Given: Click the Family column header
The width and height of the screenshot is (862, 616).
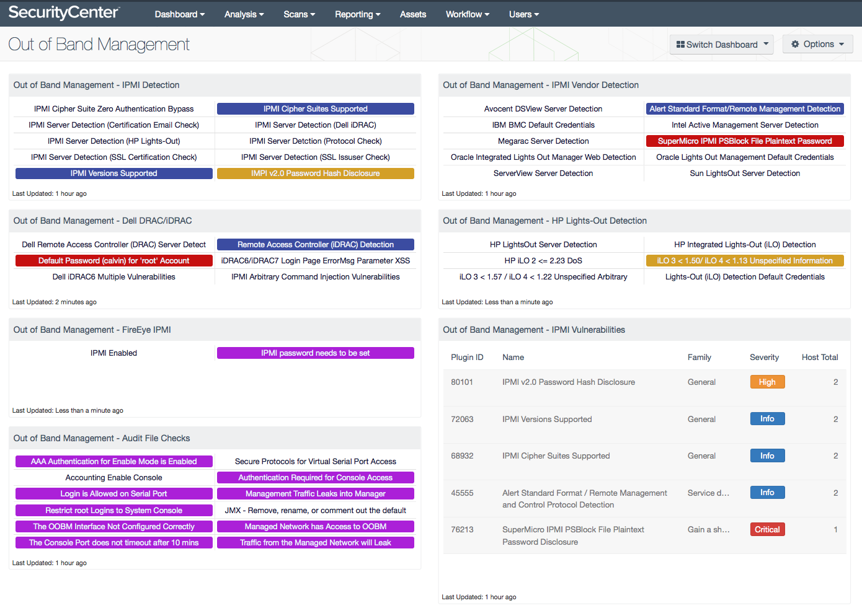Looking at the screenshot, I should click(700, 358).
